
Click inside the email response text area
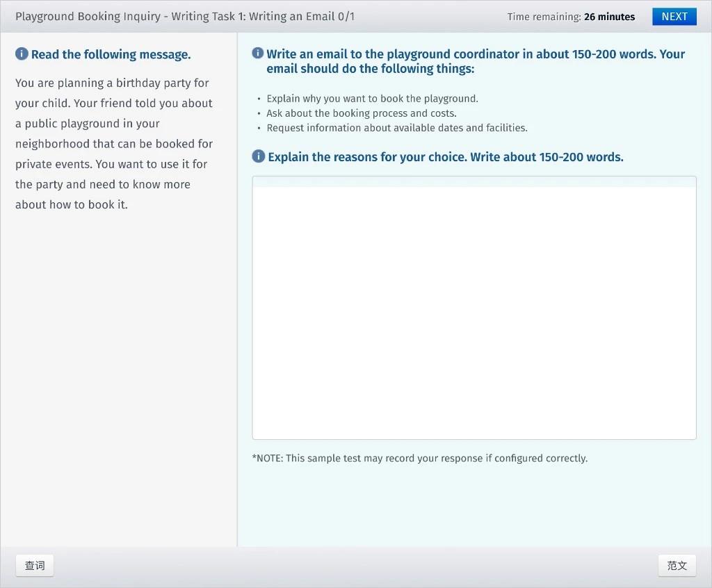[474, 313]
